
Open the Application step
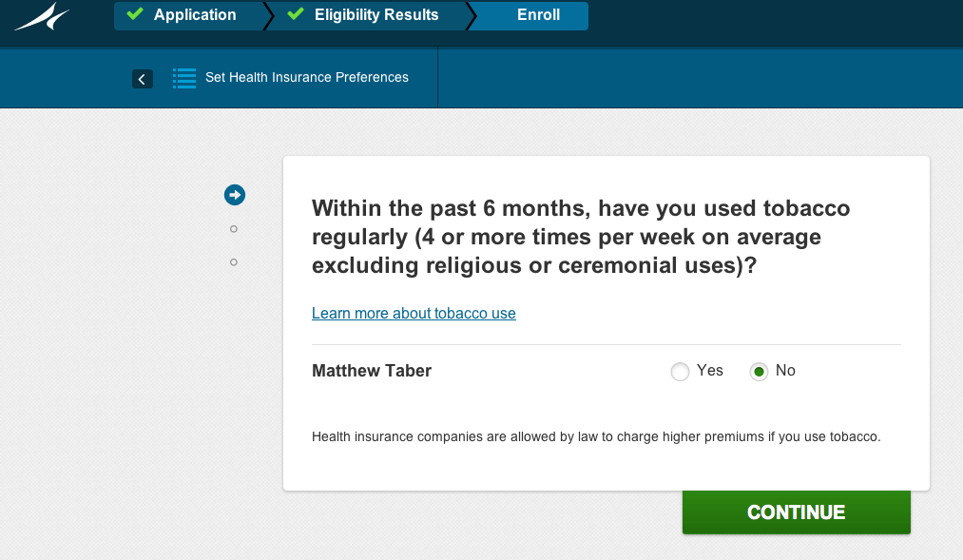pyautogui.click(x=195, y=15)
